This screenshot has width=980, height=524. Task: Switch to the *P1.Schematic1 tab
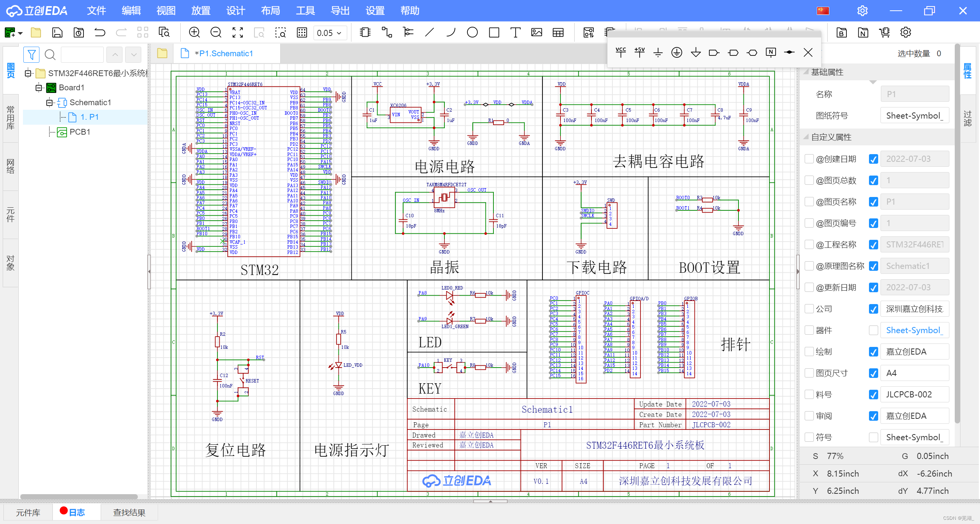click(226, 54)
